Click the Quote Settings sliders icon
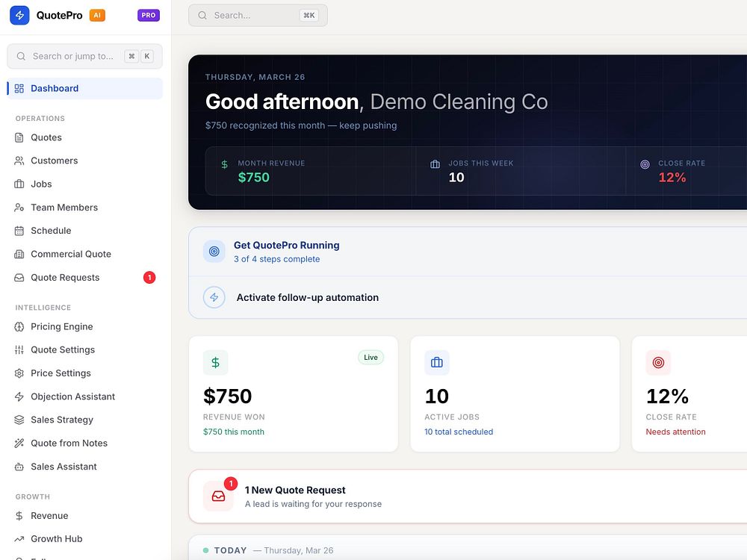The image size is (747, 560). [x=19, y=350]
